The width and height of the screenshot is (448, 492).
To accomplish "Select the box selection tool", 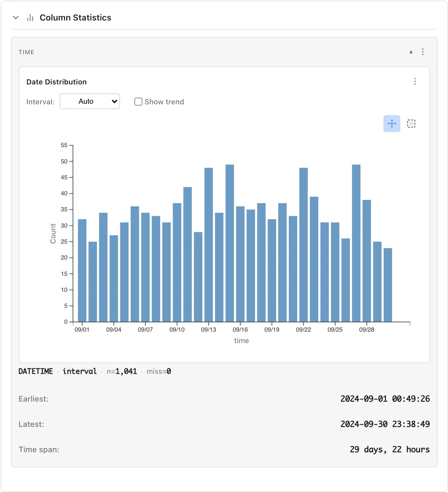I will pyautogui.click(x=411, y=124).
